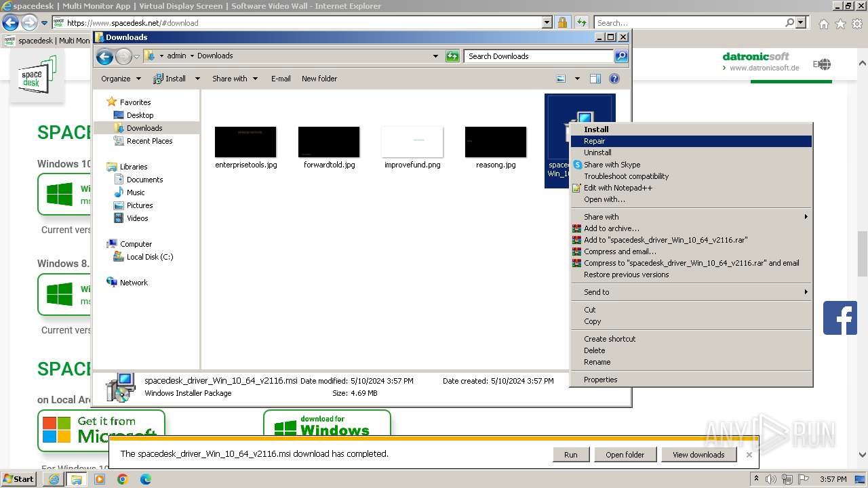Select the improvefund.png thumbnail
This screenshot has height=488, width=868.
click(412, 142)
